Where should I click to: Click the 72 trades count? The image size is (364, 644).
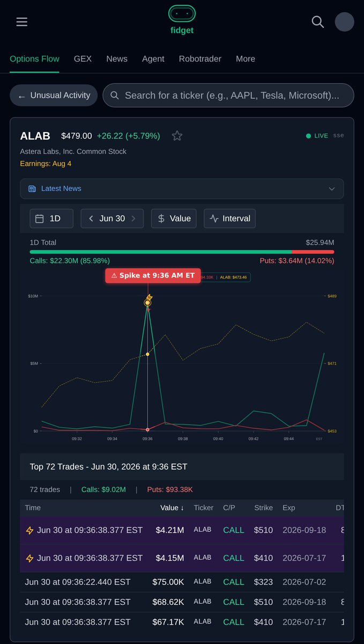(x=45, y=489)
